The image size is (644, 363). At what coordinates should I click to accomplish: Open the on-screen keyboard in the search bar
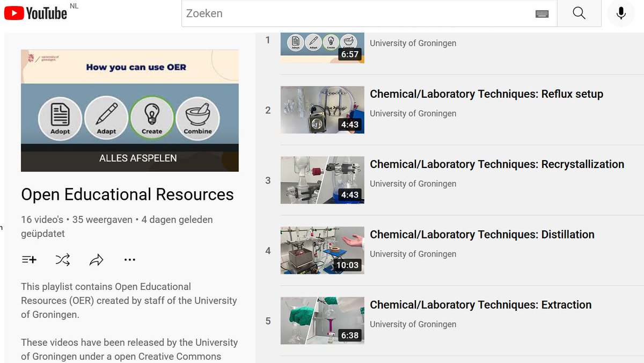542,13
